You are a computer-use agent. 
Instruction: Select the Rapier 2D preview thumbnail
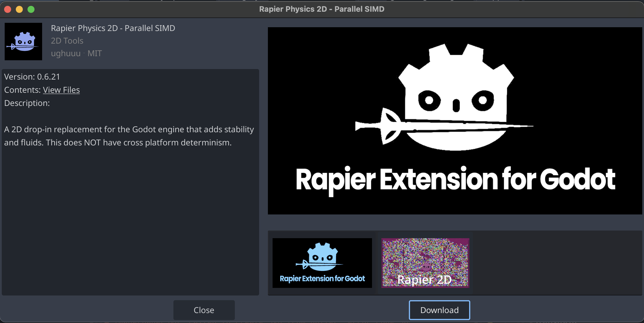pos(425,263)
